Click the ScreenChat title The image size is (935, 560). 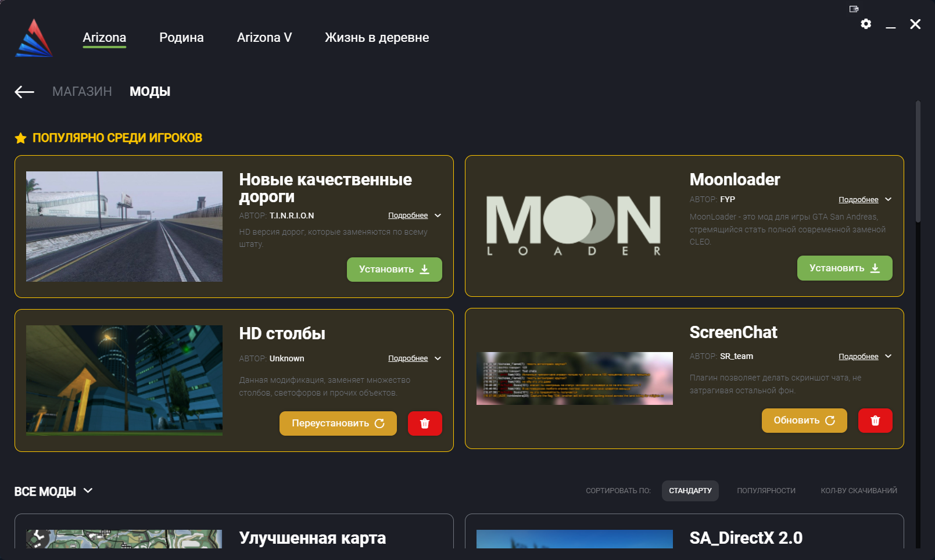(733, 332)
